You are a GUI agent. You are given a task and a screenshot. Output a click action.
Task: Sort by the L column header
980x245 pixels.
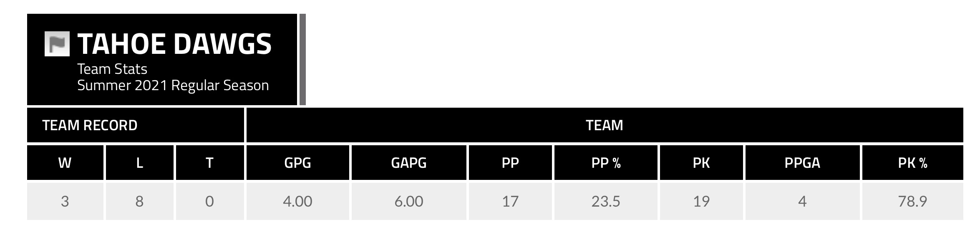pyautogui.click(x=139, y=163)
